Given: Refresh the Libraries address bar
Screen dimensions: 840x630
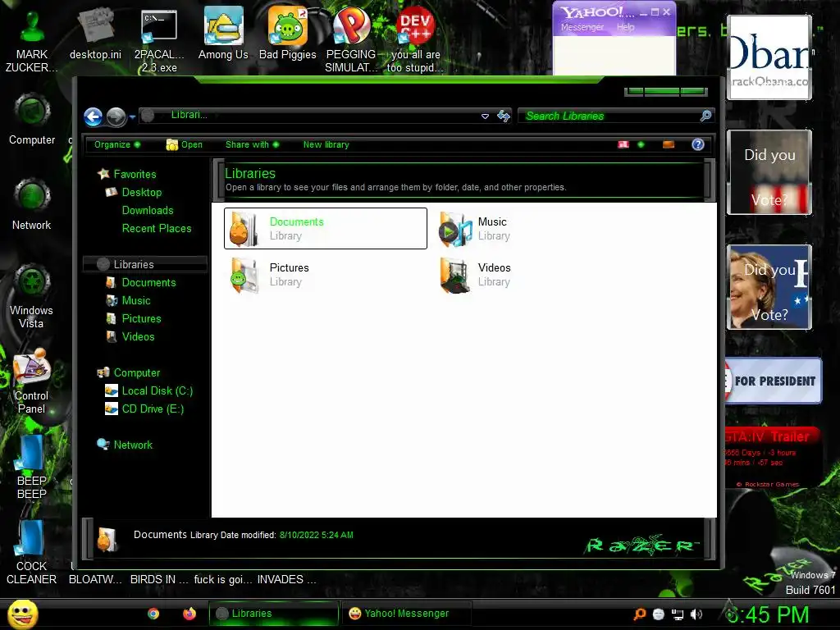Looking at the screenshot, I should (504, 116).
